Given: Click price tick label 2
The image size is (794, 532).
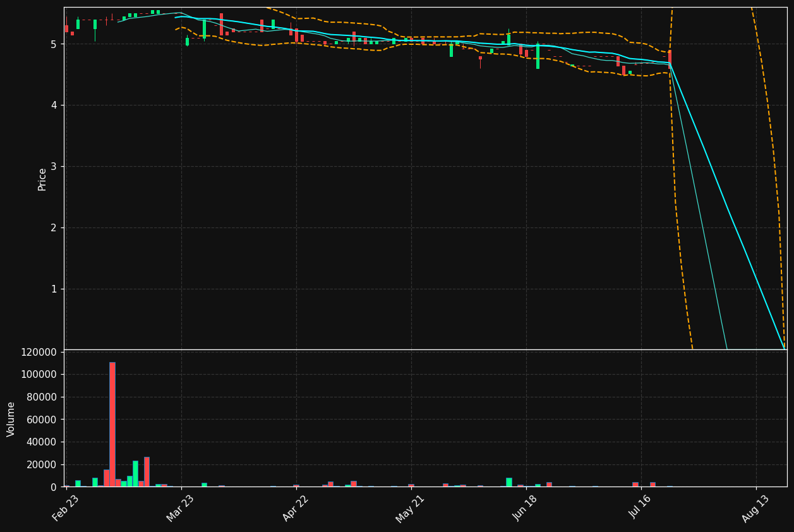Looking at the screenshot, I should pyautogui.click(x=54, y=228).
